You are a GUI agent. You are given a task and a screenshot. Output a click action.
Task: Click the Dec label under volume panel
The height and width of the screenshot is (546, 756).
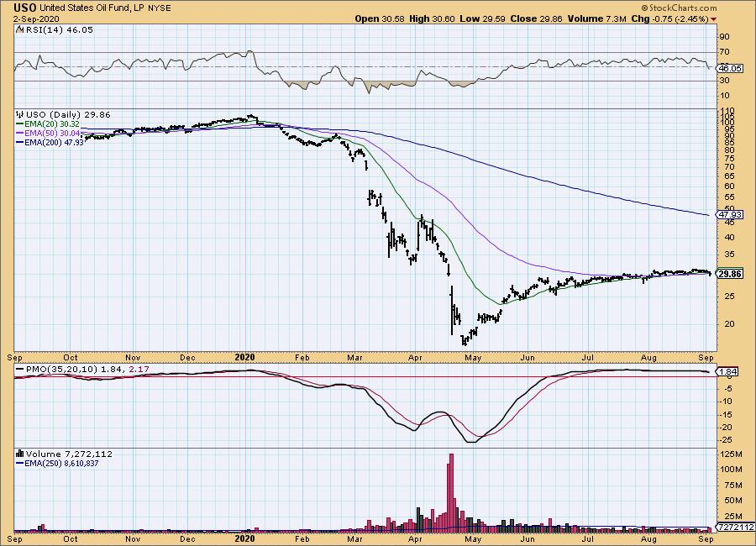tap(187, 538)
